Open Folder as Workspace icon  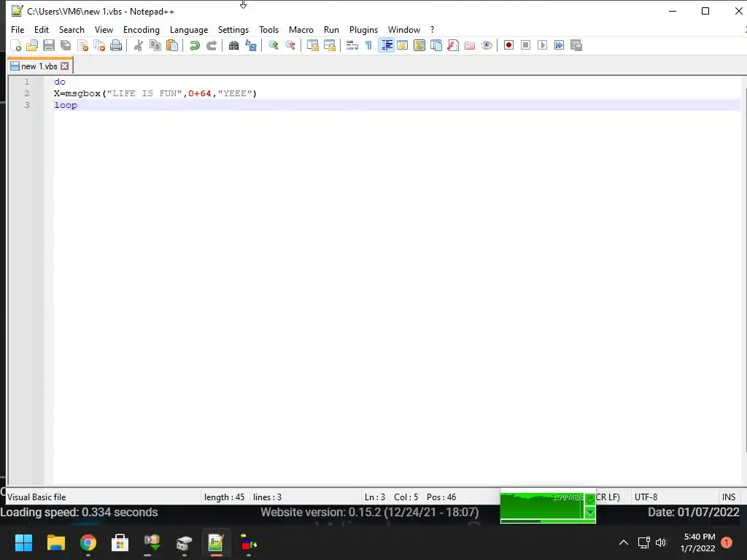(470, 45)
